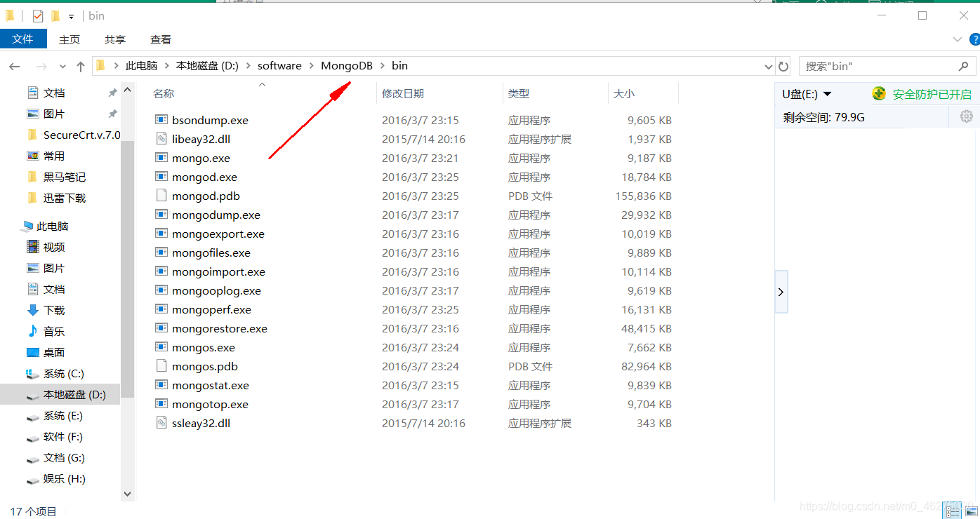Open the 迅雷下载 folder in sidebar

pos(65,198)
